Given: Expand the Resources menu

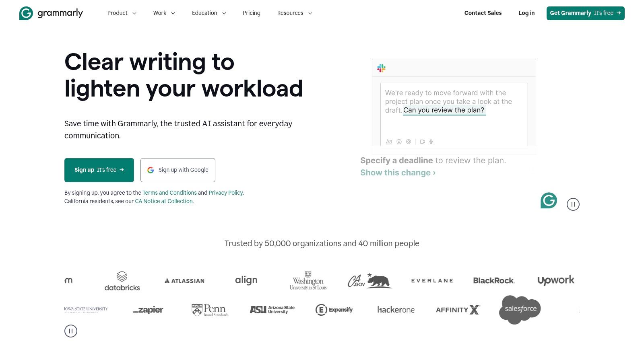Looking at the screenshot, I should tap(295, 13).
